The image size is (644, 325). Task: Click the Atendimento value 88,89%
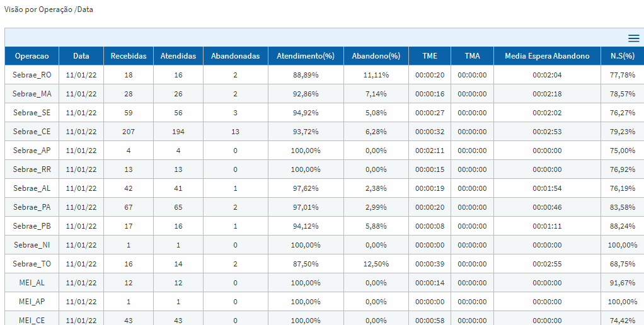coord(306,75)
